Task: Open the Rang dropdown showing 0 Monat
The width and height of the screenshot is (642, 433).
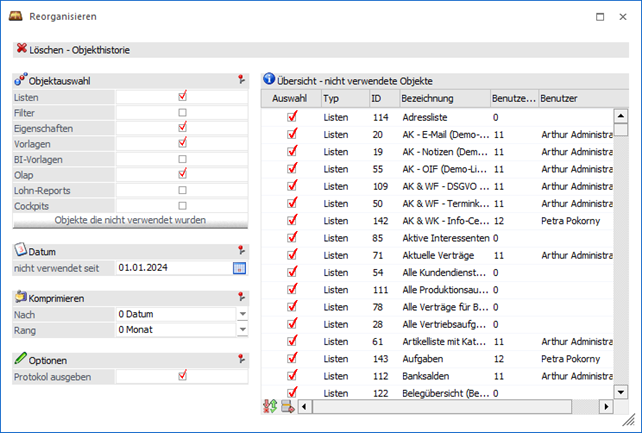Action: click(242, 329)
